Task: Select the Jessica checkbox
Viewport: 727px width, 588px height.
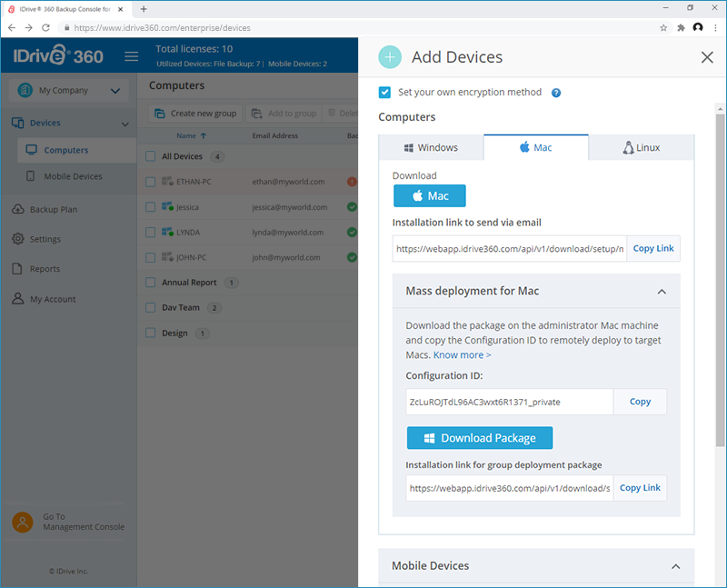Action: 150,207
